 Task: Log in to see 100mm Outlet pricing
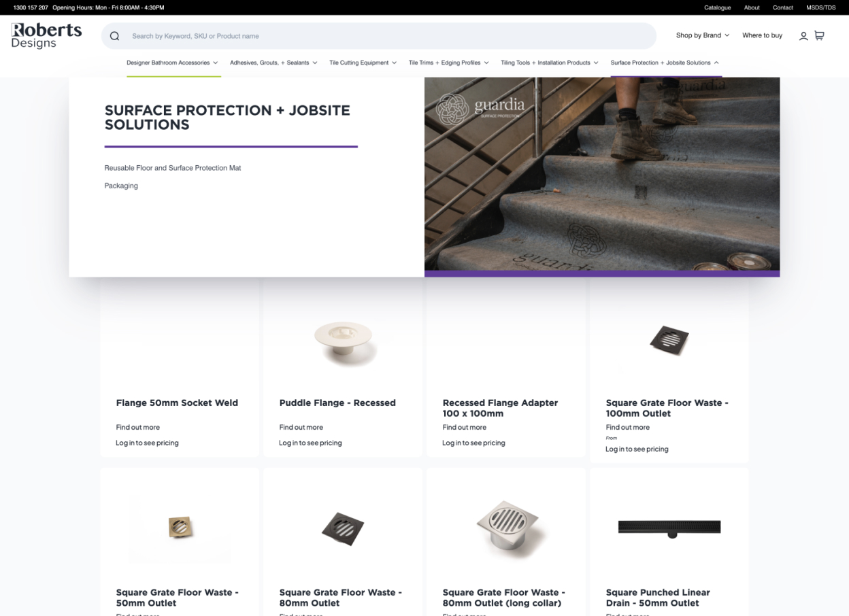[637, 449]
